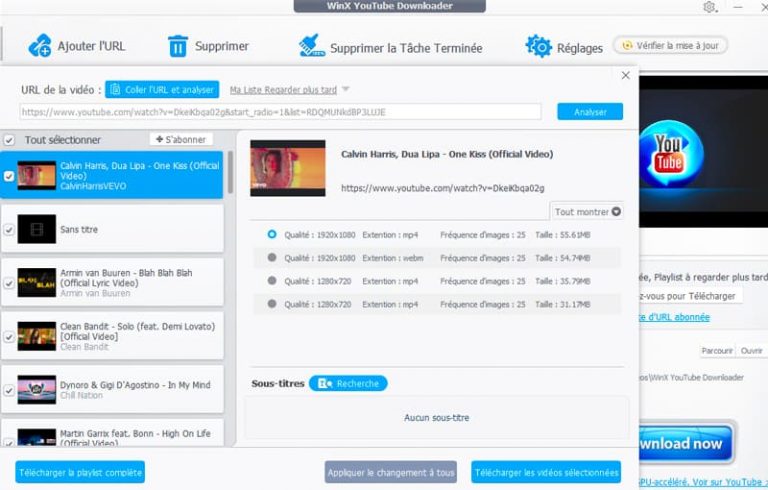
Task: Click Vérifier la mise à jour button
Action: point(670,46)
